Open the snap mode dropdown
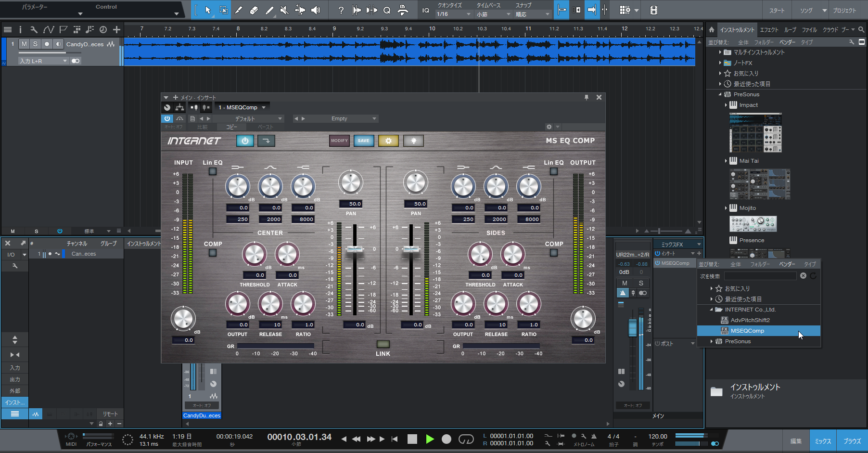The width and height of the screenshot is (868, 453). tap(533, 14)
